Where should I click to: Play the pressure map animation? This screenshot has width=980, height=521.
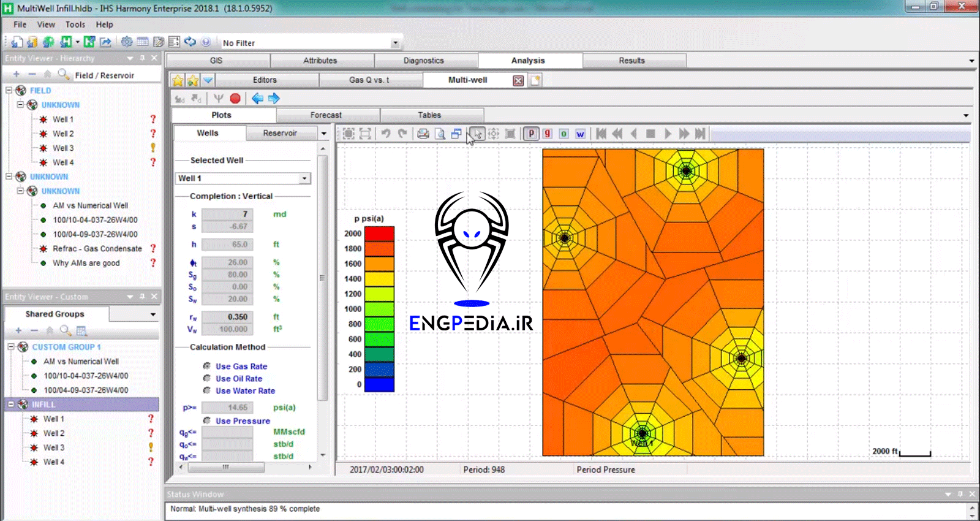[x=668, y=134]
